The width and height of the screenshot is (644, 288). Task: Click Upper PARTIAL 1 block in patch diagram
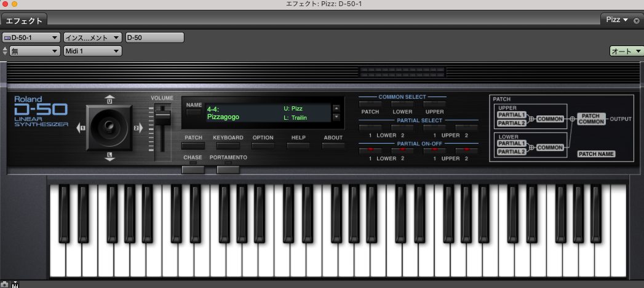coord(512,115)
